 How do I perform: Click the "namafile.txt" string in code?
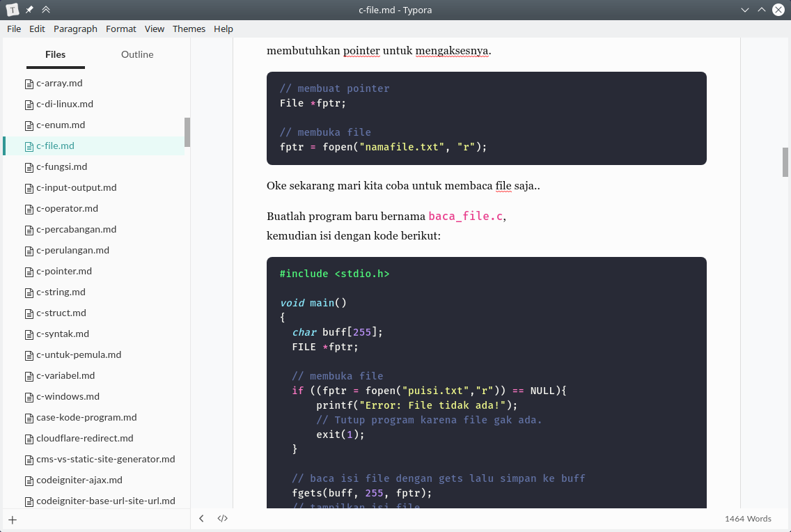[x=402, y=147]
